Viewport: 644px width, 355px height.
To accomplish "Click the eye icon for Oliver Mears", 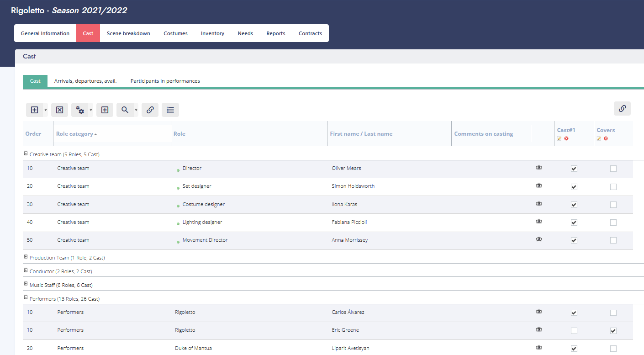I will tap(539, 168).
